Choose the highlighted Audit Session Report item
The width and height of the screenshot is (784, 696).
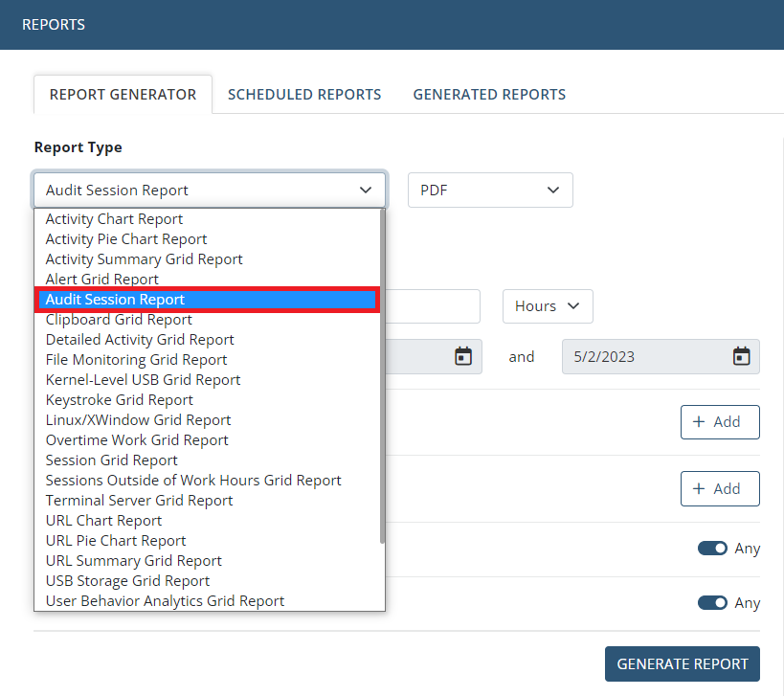click(115, 300)
